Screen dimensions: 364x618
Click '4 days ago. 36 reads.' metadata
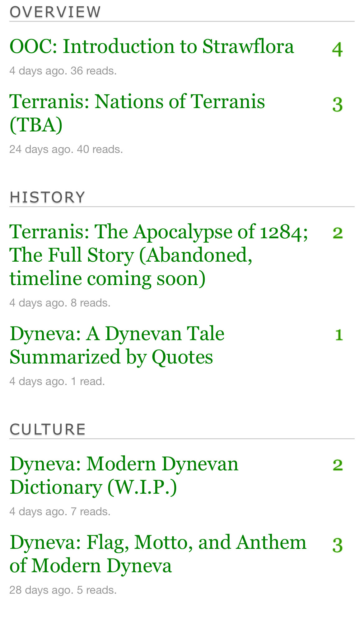coord(63,71)
